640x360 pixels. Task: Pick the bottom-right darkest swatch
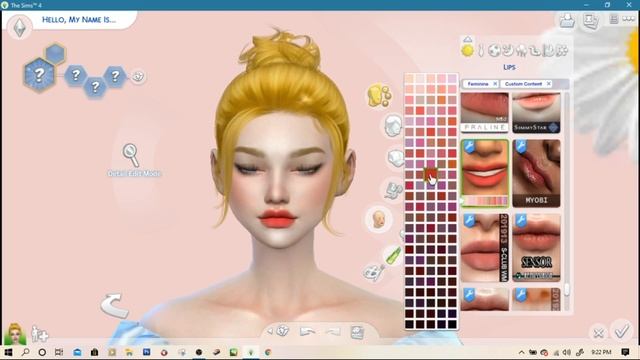452,324
